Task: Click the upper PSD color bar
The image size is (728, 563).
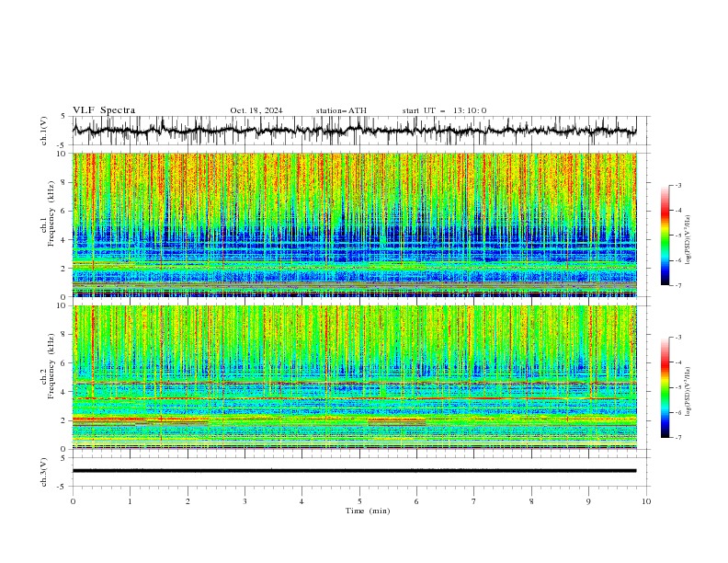Action: pyautogui.click(x=665, y=236)
